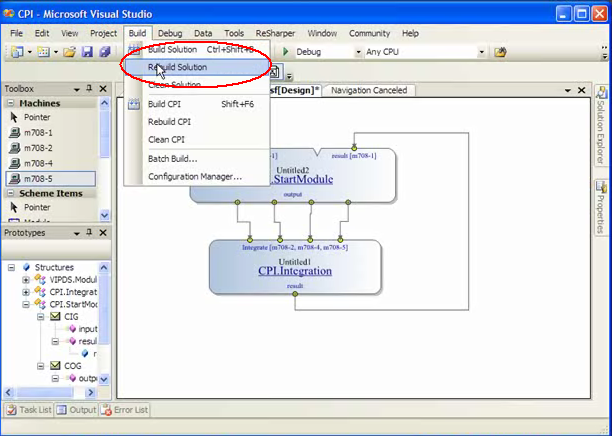This screenshot has height=436, width=612.
Task: Open the New Project dropdown arrow
Action: pos(29,52)
